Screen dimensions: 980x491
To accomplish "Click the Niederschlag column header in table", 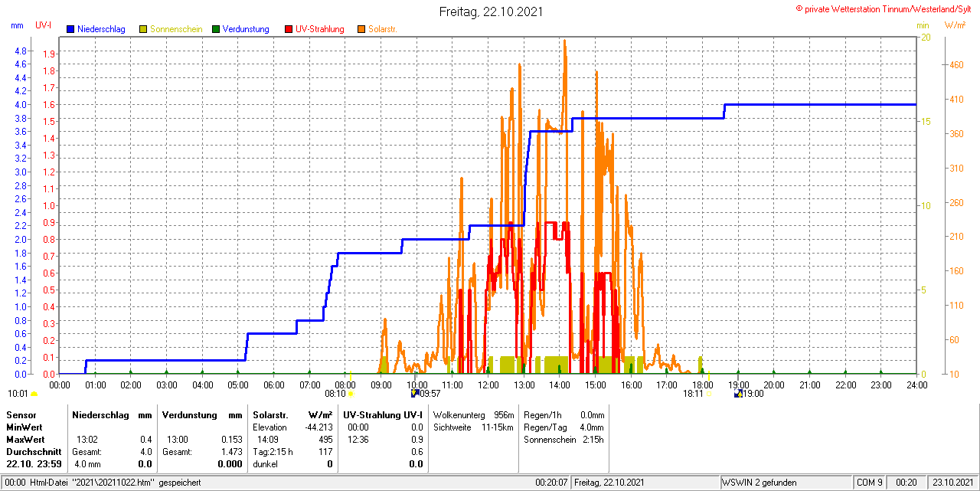I will (102, 414).
